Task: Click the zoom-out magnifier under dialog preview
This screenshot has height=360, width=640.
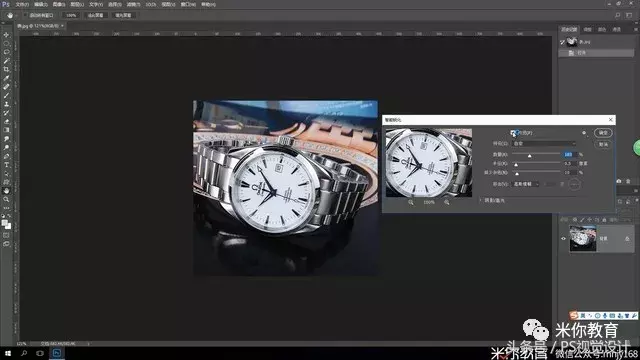Action: point(411,202)
